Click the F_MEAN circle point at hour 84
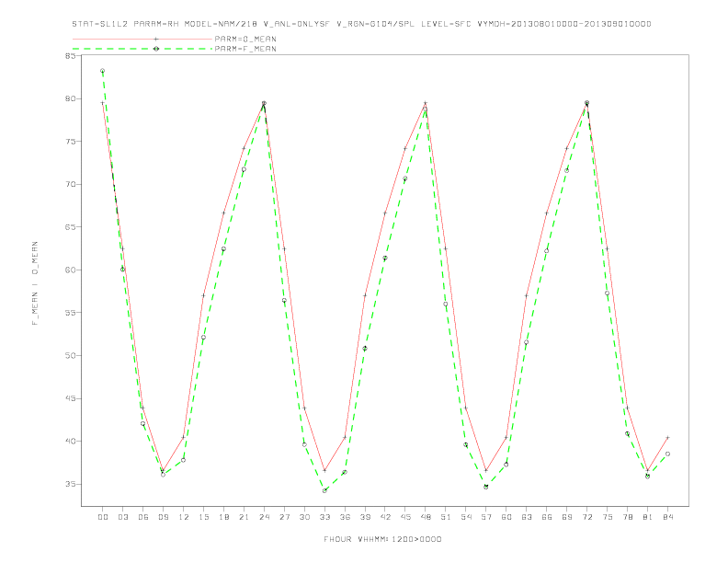The image size is (728, 563). point(667,454)
